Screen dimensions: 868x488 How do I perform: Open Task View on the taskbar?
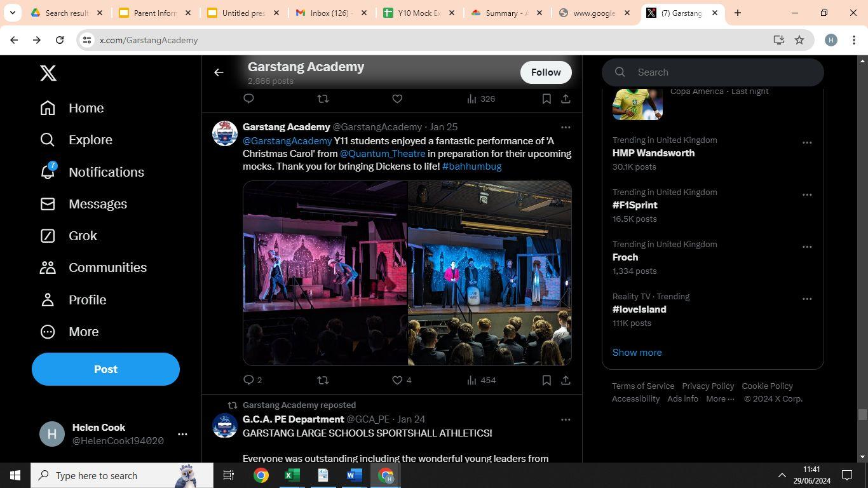(x=229, y=475)
